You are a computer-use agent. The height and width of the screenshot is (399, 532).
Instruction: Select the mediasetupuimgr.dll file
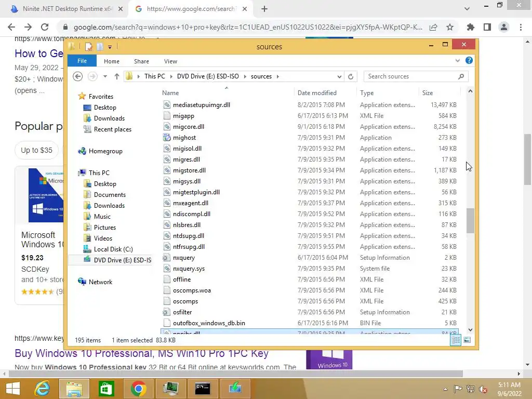click(x=202, y=105)
